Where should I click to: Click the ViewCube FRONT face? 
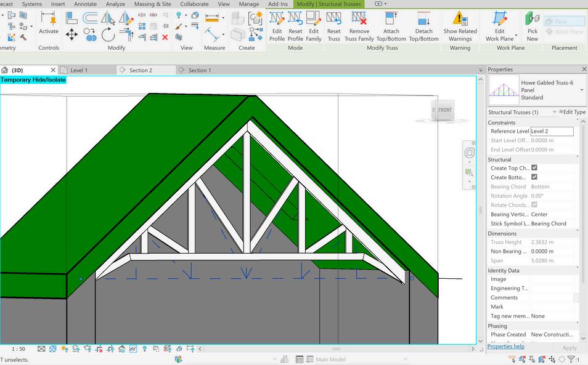[x=445, y=110]
